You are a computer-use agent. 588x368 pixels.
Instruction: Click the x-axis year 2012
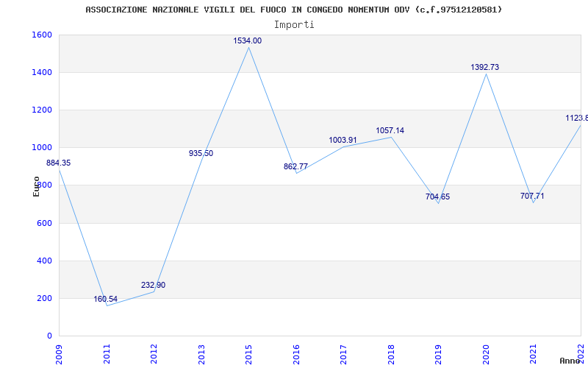tap(154, 354)
